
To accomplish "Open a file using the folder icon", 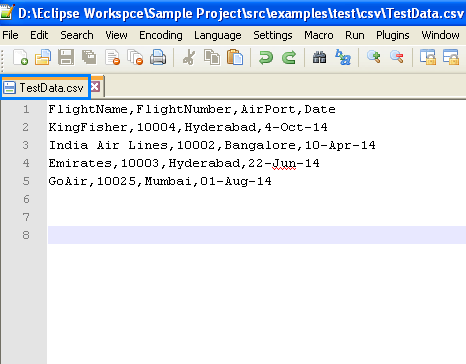I will (x=43, y=57).
